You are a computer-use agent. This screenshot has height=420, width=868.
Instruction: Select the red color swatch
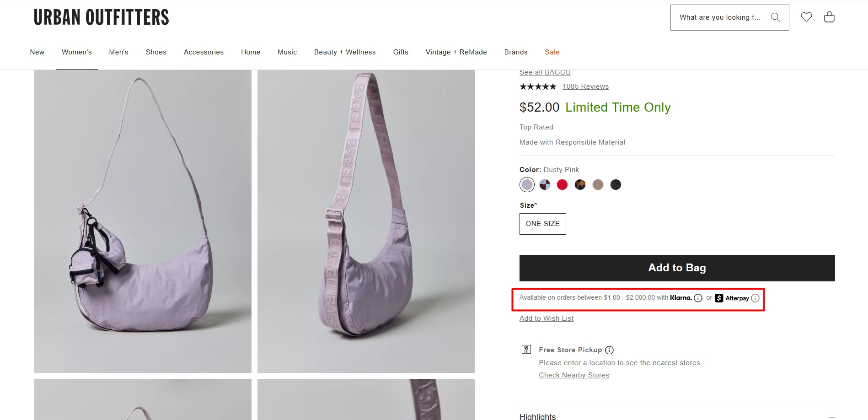click(562, 184)
